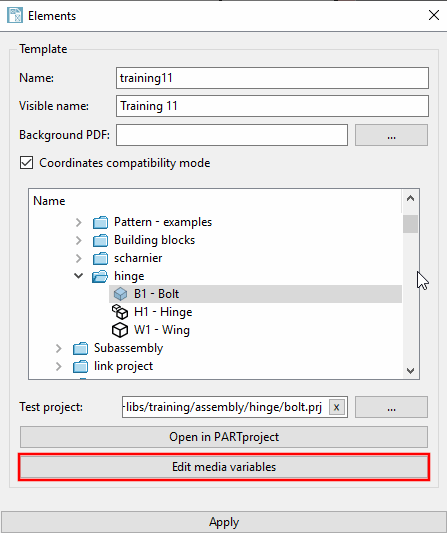This screenshot has height=533, width=447.
Task: Close the Elements dialog
Action: pos(434,15)
